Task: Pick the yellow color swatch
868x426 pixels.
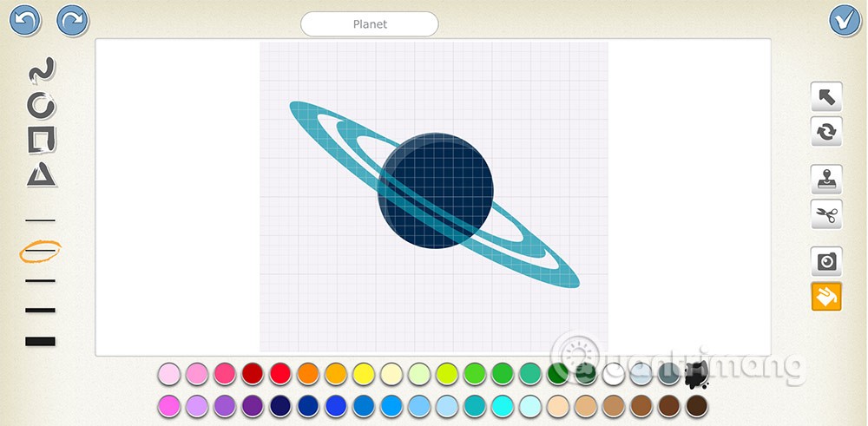Action: tap(364, 374)
